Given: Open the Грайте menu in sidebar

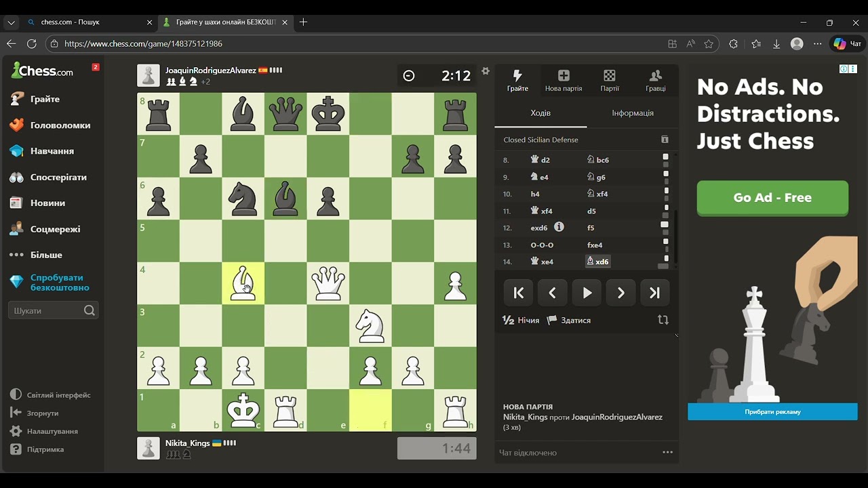Looking at the screenshot, I should pos(35,99).
